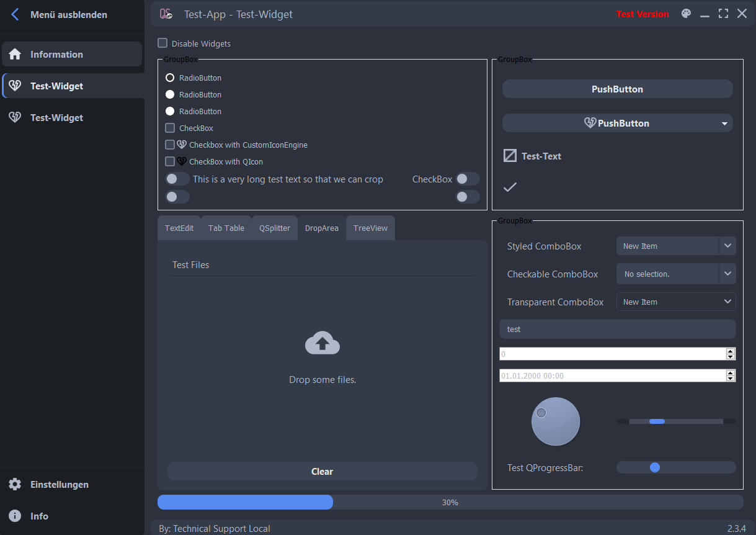
Task: Click the Info circle icon in sidebar
Action: [x=16, y=516]
